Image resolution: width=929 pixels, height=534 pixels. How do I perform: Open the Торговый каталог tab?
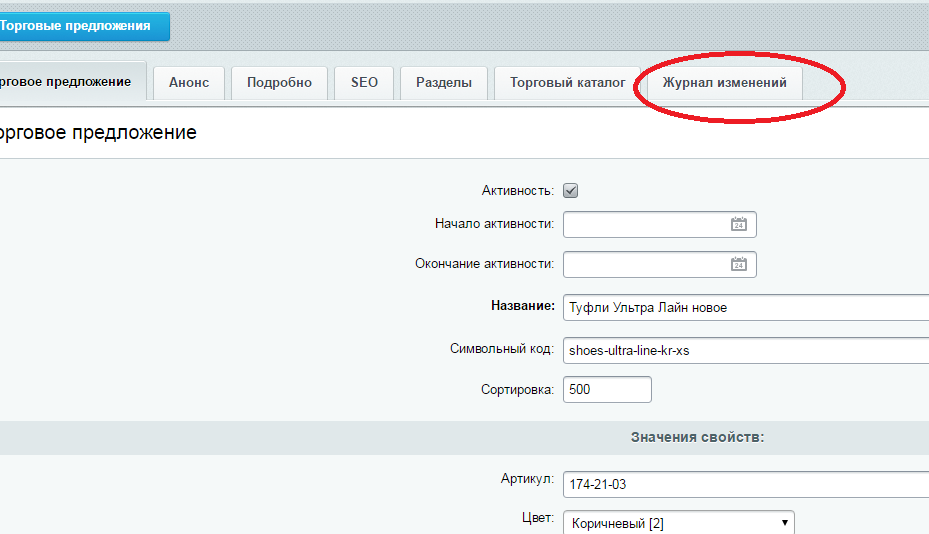(x=567, y=83)
